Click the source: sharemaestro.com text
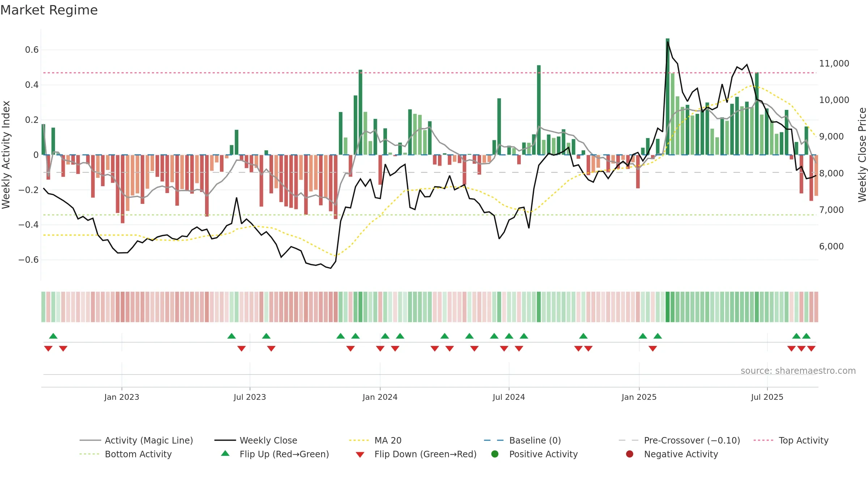The image size is (868, 488). [798, 371]
